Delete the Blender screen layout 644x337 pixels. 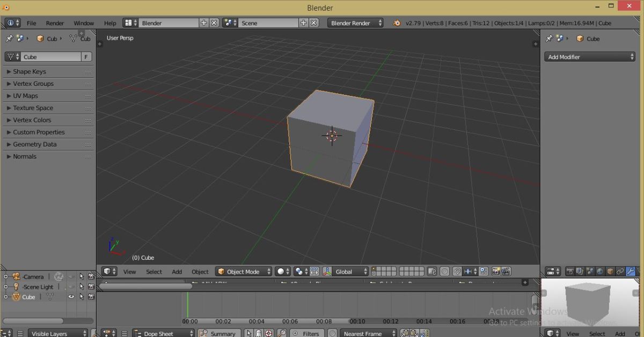pos(214,23)
